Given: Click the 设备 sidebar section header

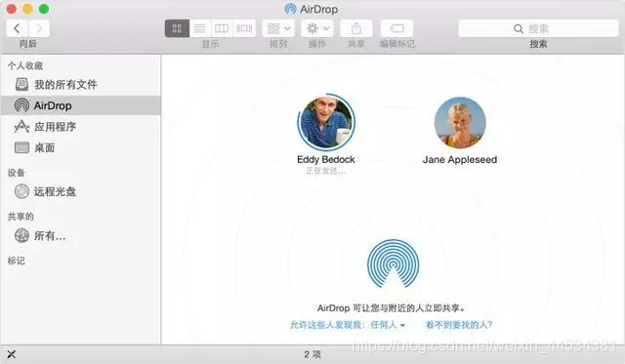Looking at the screenshot, I should 17,173.
